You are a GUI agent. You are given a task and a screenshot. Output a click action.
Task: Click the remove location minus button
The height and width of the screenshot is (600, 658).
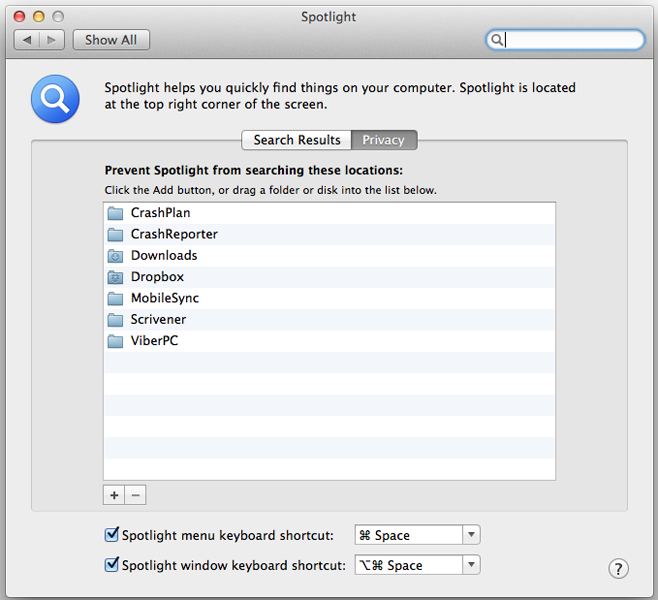(x=136, y=495)
